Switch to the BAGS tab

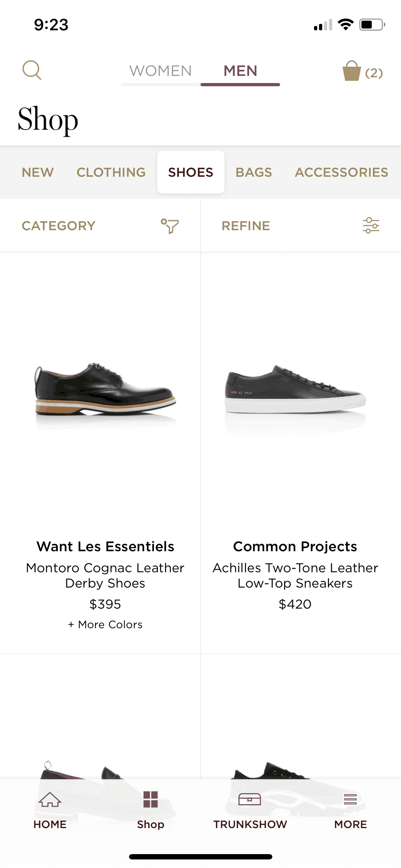point(254,172)
